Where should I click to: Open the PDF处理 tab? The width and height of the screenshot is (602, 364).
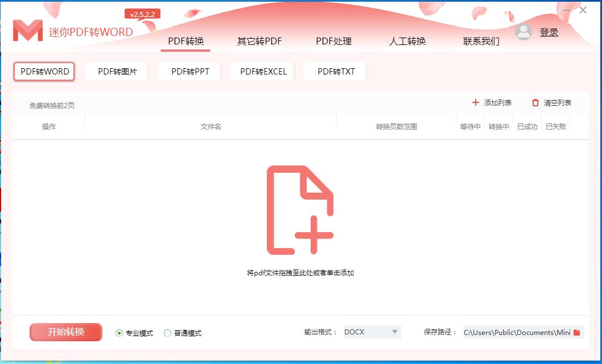(x=334, y=41)
